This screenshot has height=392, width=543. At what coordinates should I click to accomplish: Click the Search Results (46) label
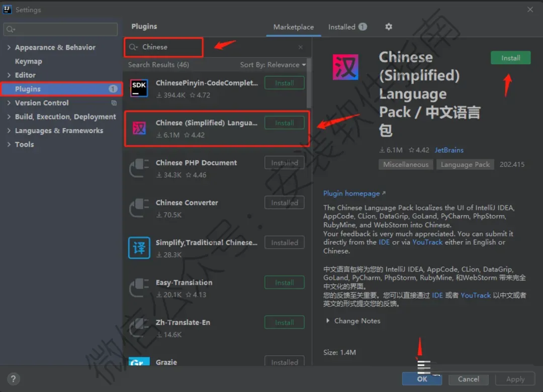coord(158,65)
